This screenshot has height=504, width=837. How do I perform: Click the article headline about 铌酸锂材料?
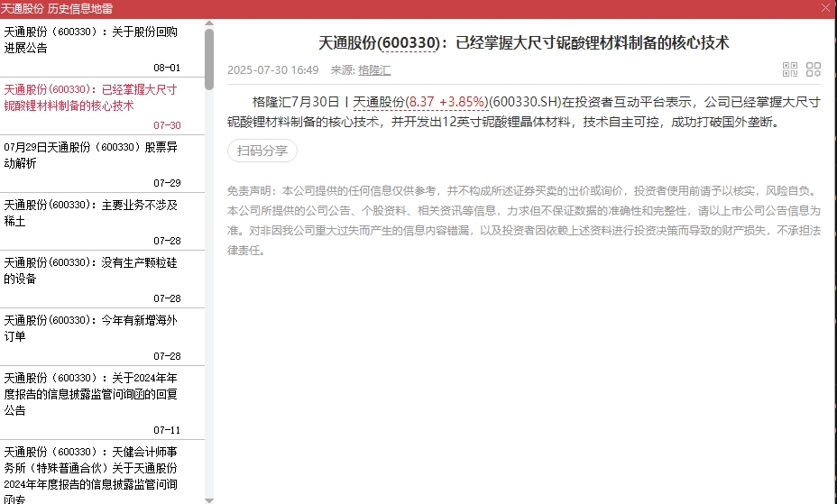[524, 42]
